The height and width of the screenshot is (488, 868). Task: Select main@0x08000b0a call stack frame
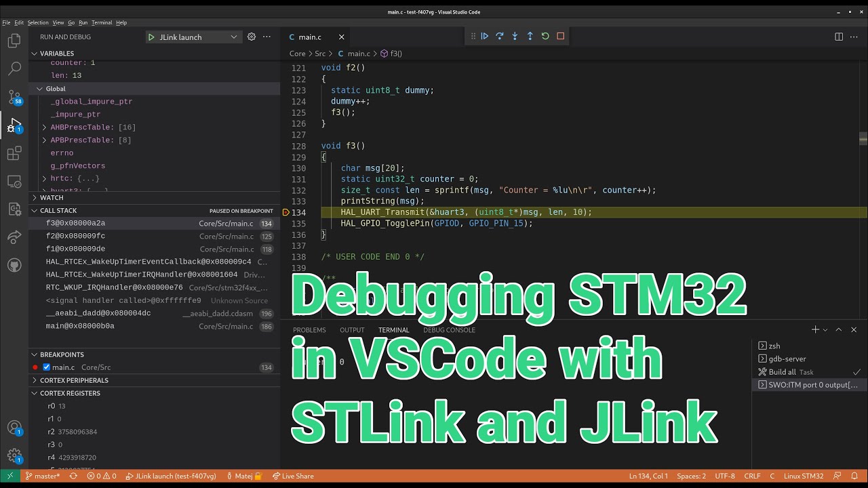coord(155,326)
